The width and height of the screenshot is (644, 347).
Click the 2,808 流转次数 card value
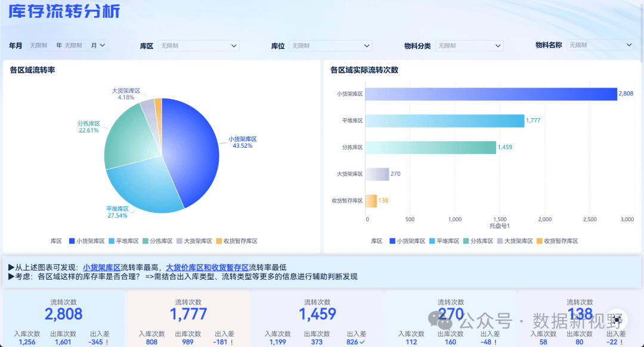coord(64,314)
